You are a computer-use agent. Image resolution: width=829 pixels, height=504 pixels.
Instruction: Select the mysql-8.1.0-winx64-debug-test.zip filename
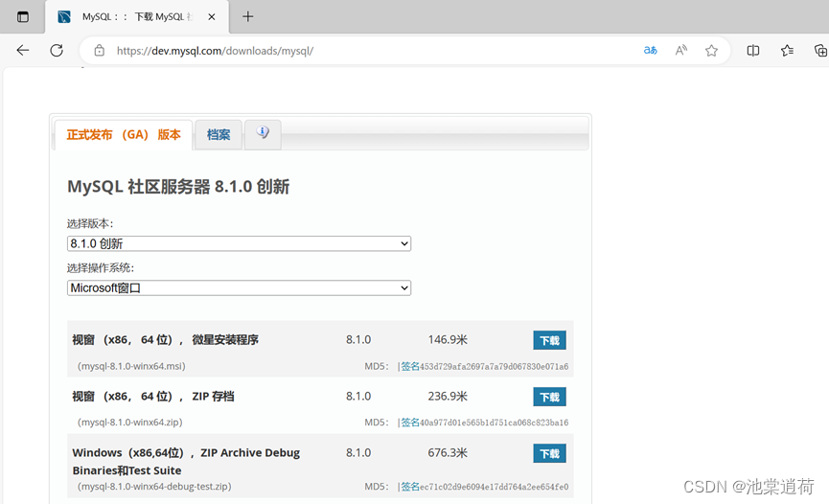click(x=154, y=487)
